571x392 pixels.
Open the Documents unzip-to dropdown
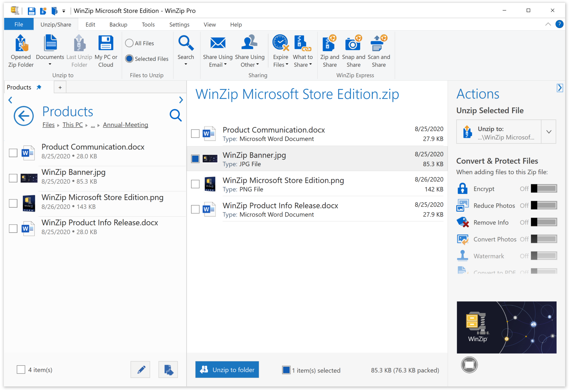(50, 64)
